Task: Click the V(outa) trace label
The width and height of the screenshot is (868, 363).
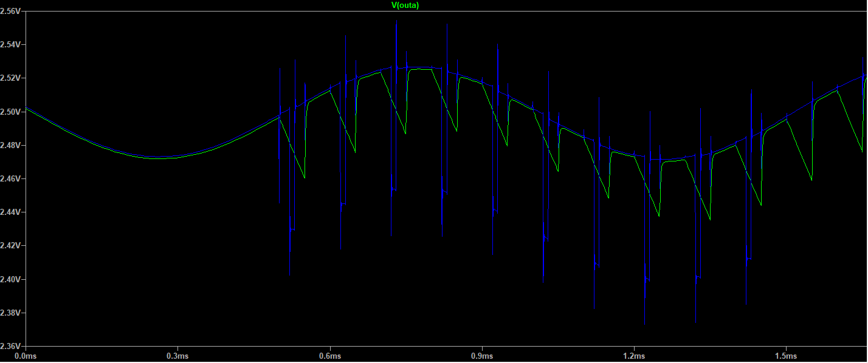Action: tap(405, 5)
